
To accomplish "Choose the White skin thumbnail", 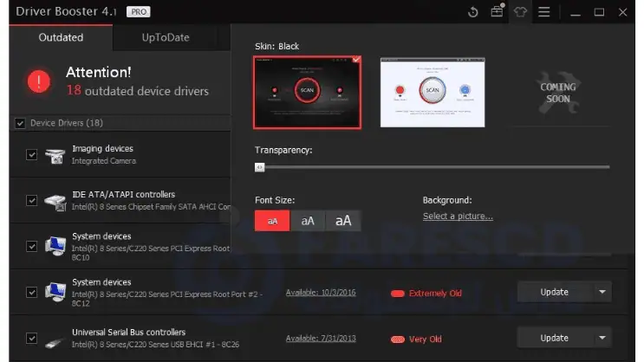I will point(433,93).
